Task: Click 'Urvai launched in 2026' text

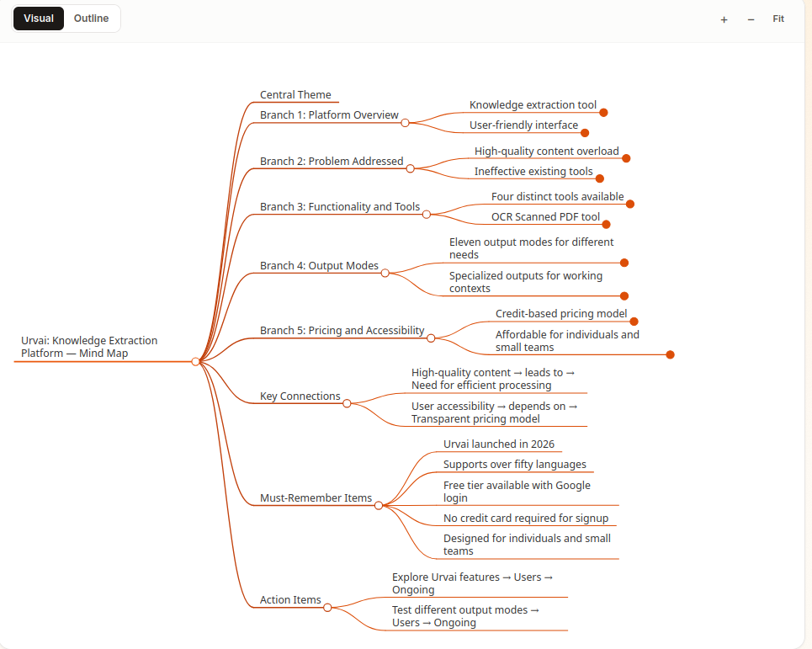Action: point(499,444)
